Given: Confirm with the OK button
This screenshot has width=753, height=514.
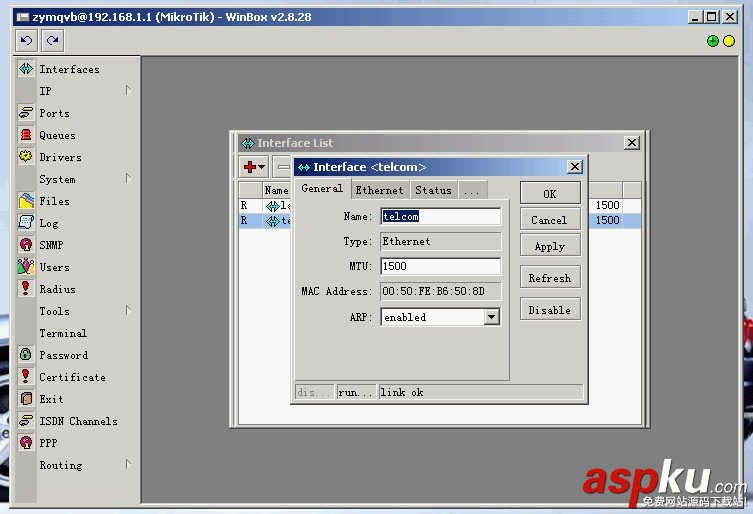Looking at the screenshot, I should [x=550, y=194].
